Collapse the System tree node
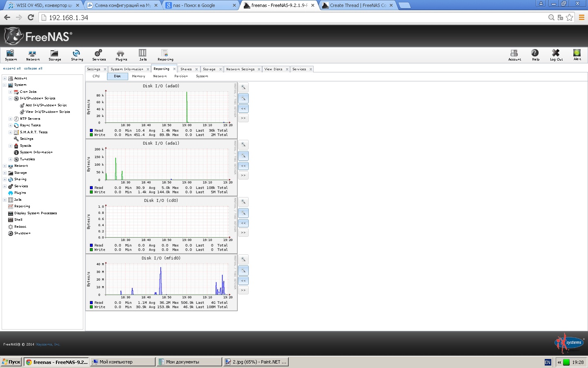 [4, 85]
